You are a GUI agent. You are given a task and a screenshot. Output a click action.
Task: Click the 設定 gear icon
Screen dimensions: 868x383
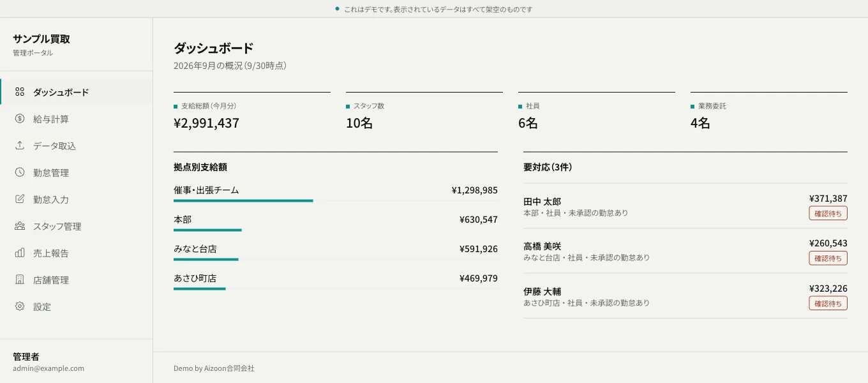point(20,306)
